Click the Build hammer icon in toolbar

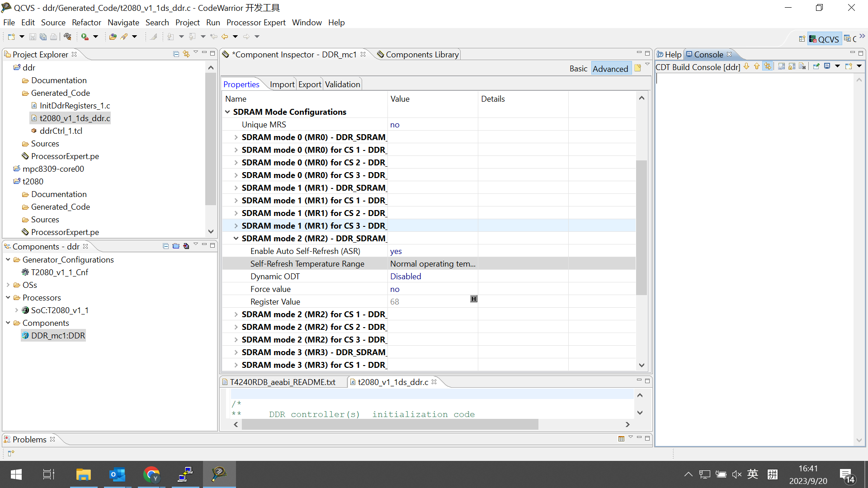click(x=67, y=37)
